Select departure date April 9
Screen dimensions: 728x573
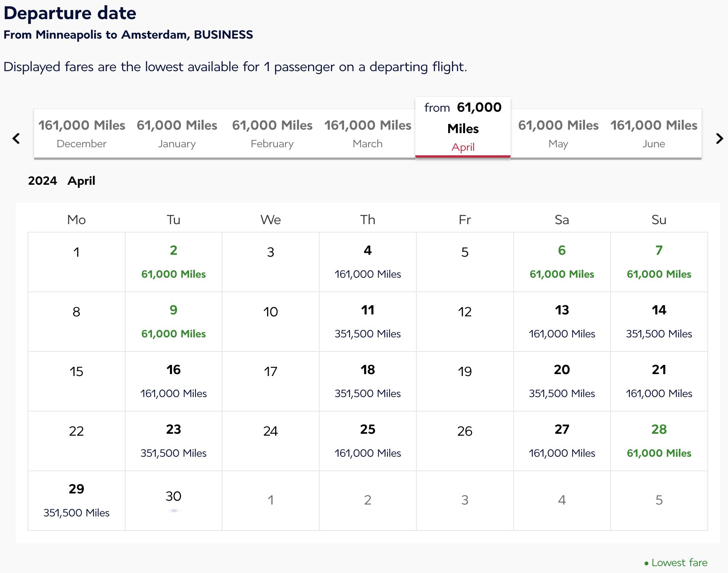[x=173, y=322]
